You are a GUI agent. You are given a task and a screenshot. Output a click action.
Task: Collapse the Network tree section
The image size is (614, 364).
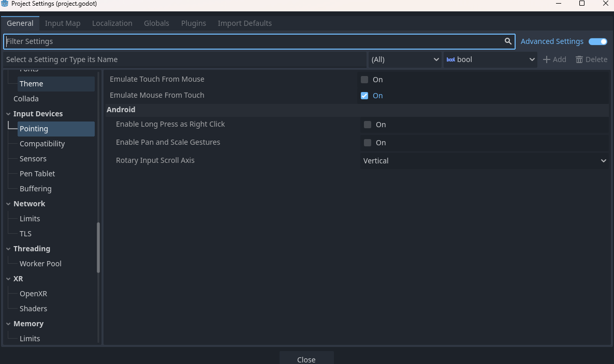point(8,204)
